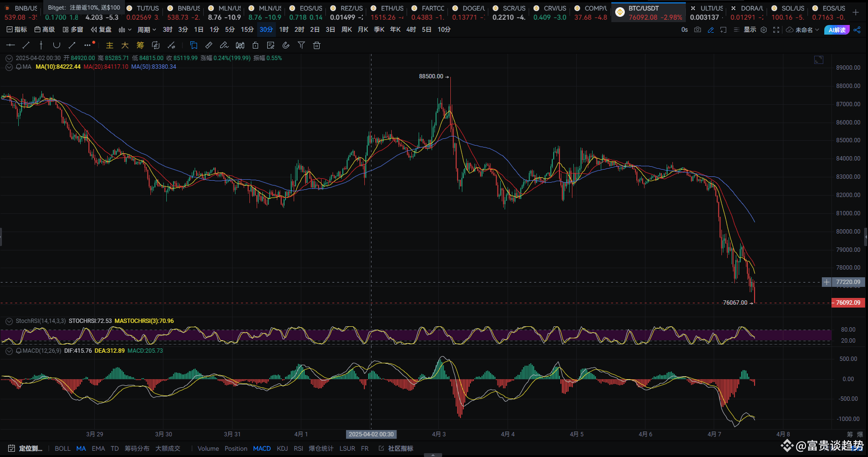Toggle the KDJ sub-indicator

282,448
